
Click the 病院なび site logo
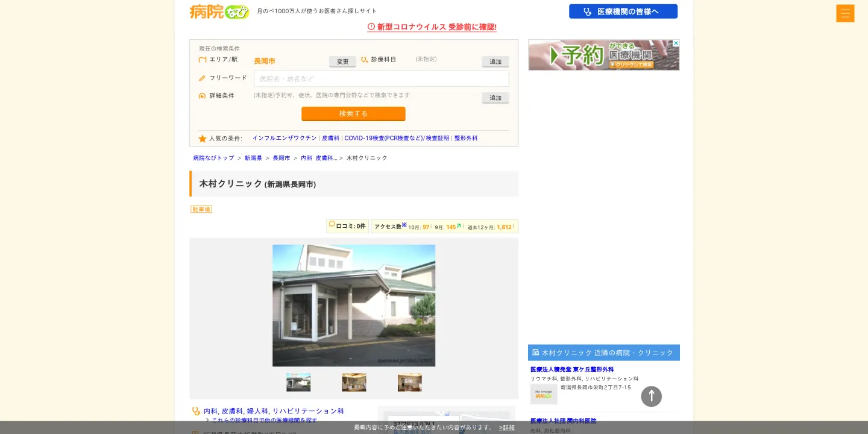click(219, 11)
